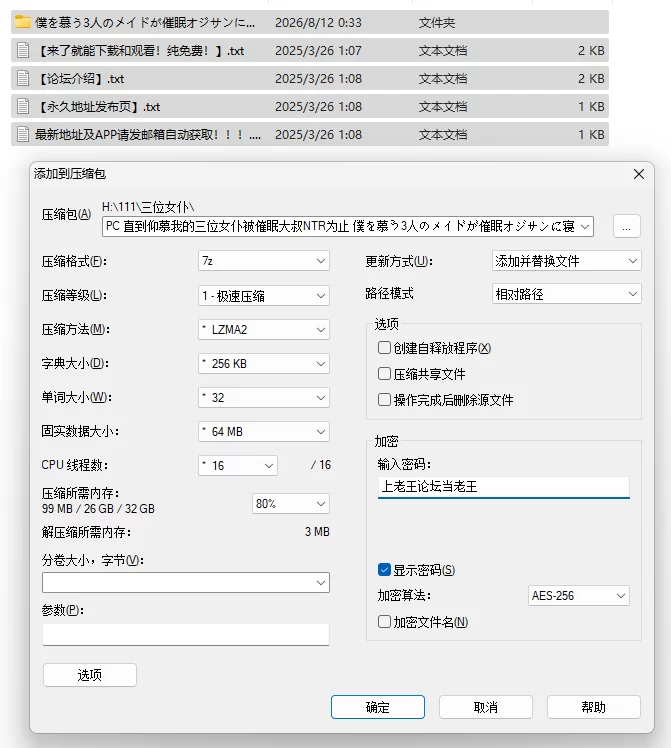Enable 创建自释放程序 checkbox

384,348
